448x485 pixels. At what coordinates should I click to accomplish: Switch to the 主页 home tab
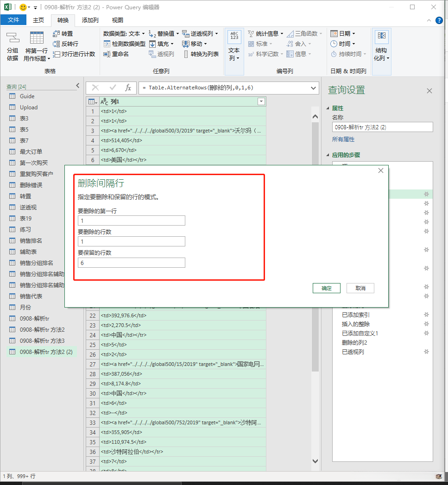pos(38,20)
